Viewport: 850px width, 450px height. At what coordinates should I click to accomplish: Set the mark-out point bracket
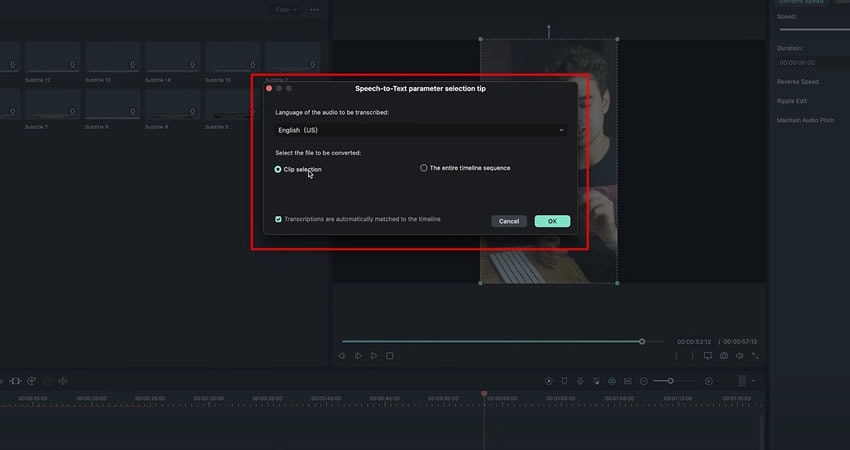692,356
